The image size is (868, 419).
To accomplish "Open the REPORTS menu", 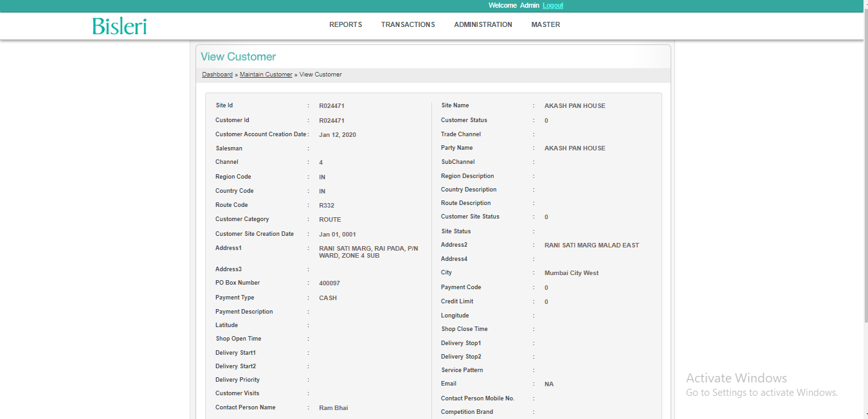I will pyautogui.click(x=345, y=25).
